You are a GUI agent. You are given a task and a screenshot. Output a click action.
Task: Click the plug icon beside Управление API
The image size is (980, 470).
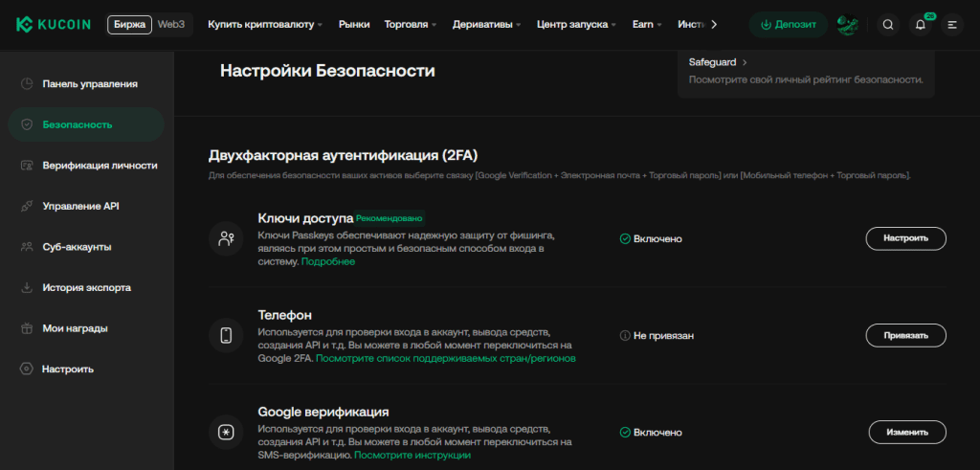[x=26, y=206]
